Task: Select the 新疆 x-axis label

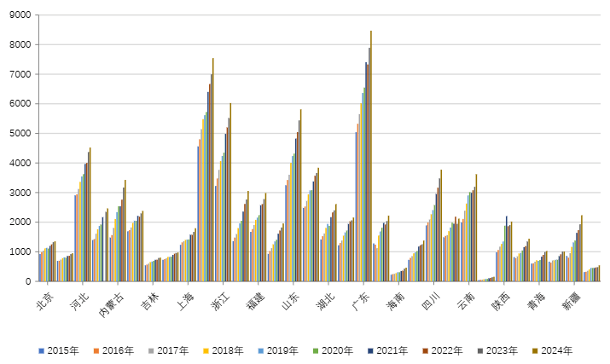Action: [x=571, y=299]
